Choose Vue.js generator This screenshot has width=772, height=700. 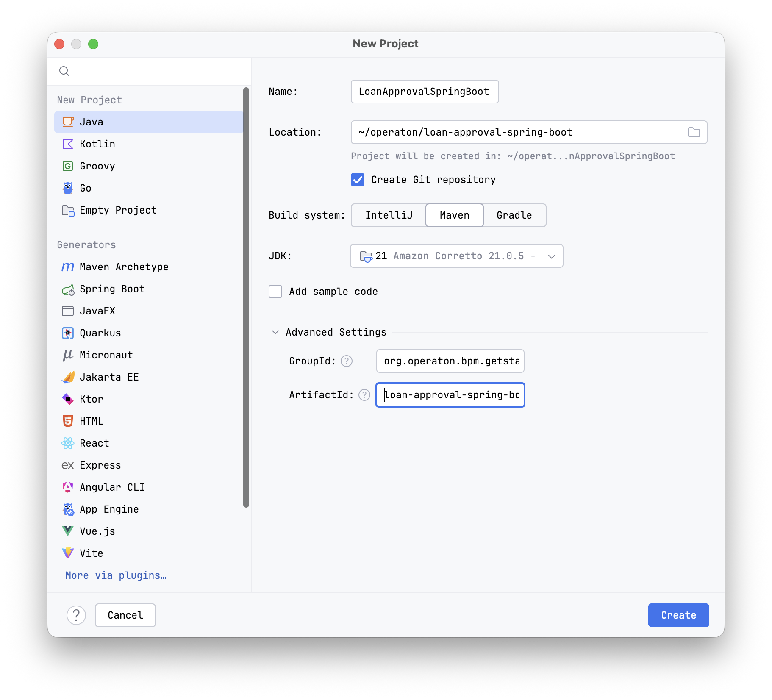149,531
